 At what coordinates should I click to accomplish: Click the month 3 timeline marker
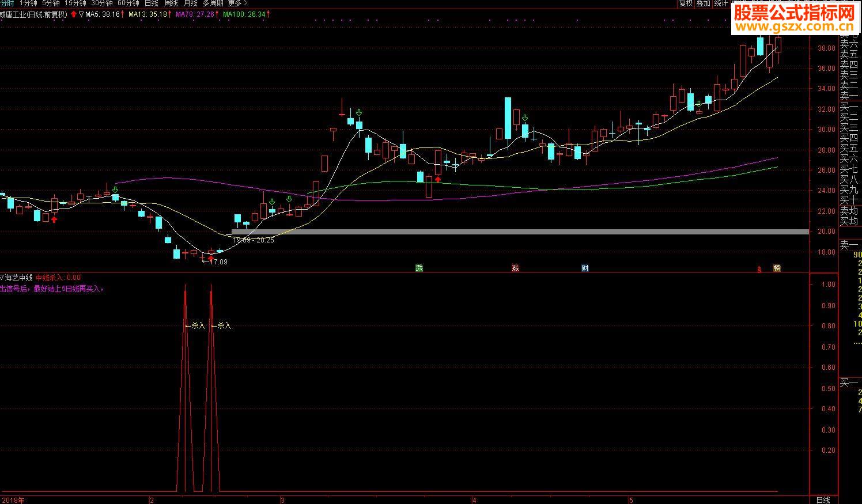282,500
